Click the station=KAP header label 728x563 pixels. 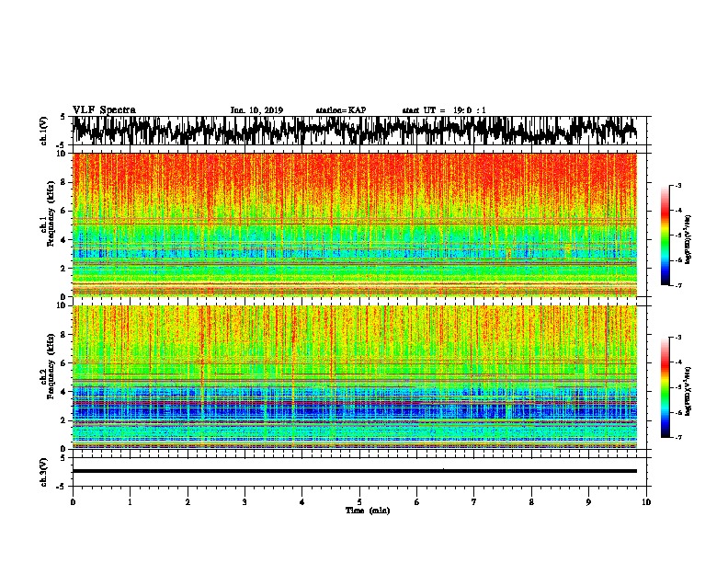341,110
